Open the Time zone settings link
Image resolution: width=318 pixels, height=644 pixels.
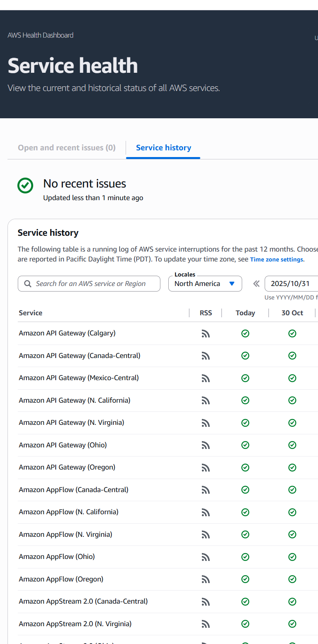[x=277, y=259]
